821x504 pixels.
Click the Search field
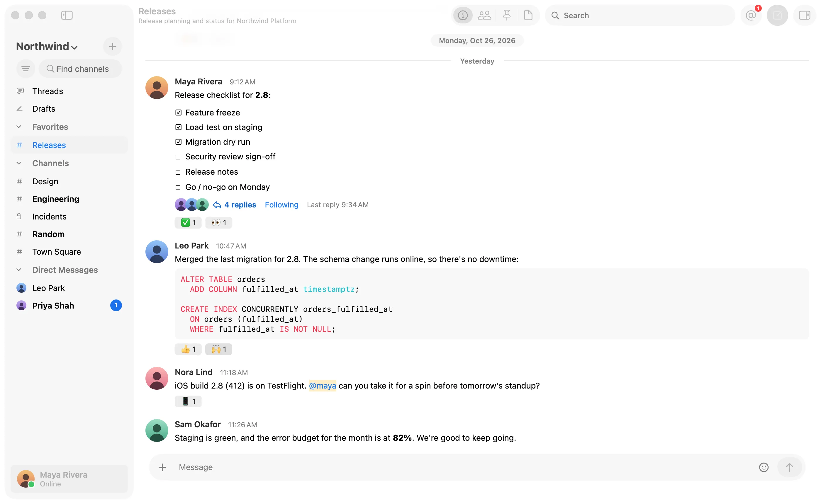pyautogui.click(x=640, y=15)
